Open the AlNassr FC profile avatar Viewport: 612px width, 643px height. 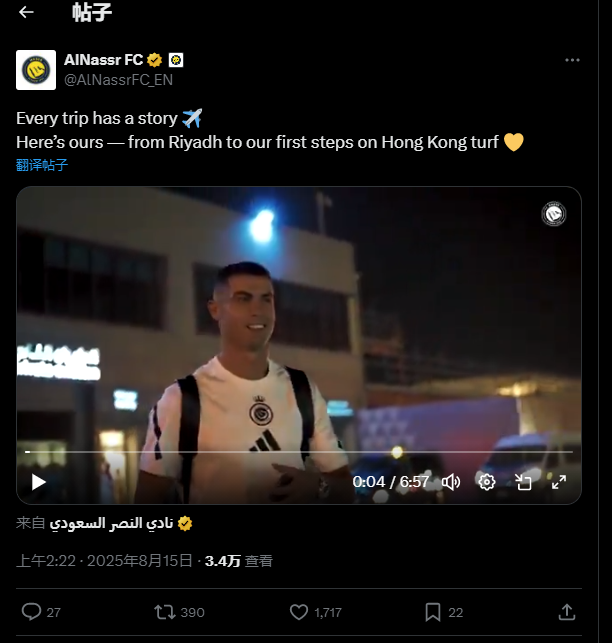[36, 70]
